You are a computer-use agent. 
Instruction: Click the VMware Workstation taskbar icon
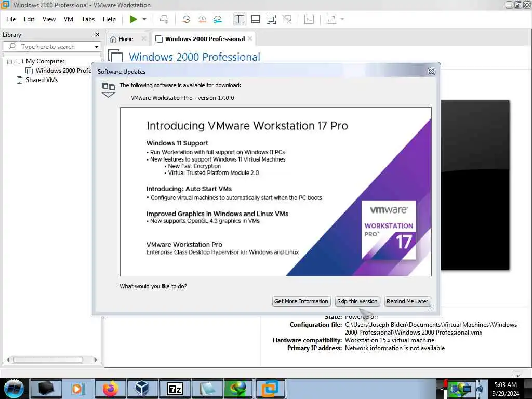point(270,389)
